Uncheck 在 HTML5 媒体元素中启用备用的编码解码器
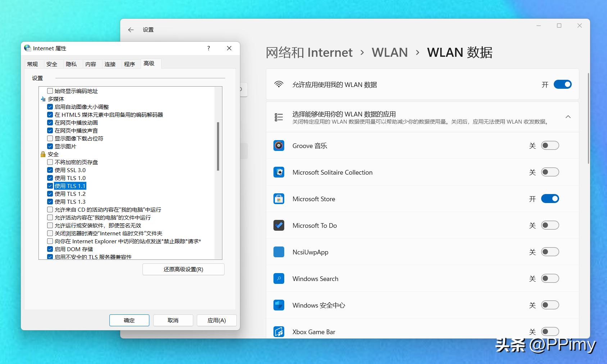The height and width of the screenshot is (364, 607). pos(50,115)
